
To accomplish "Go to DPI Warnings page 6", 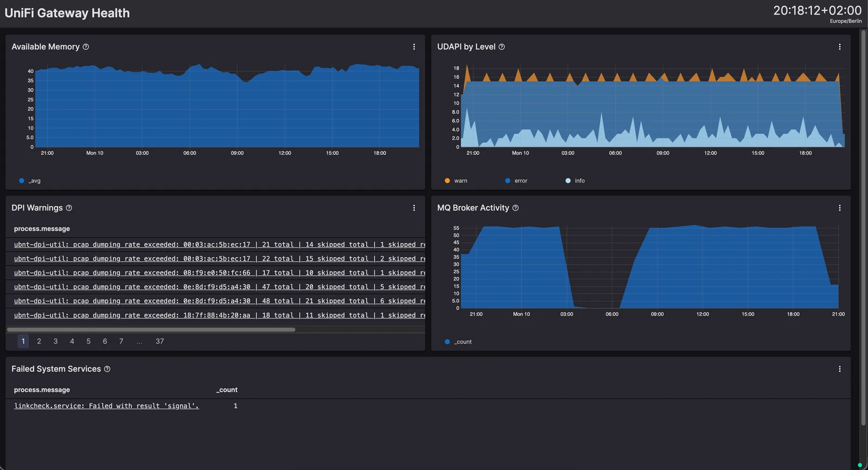I will pyautogui.click(x=105, y=341).
